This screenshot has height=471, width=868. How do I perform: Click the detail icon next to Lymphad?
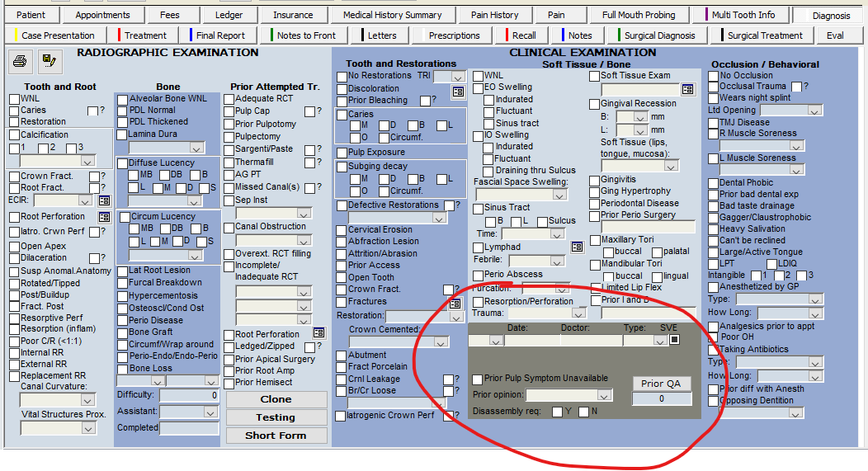(x=577, y=247)
